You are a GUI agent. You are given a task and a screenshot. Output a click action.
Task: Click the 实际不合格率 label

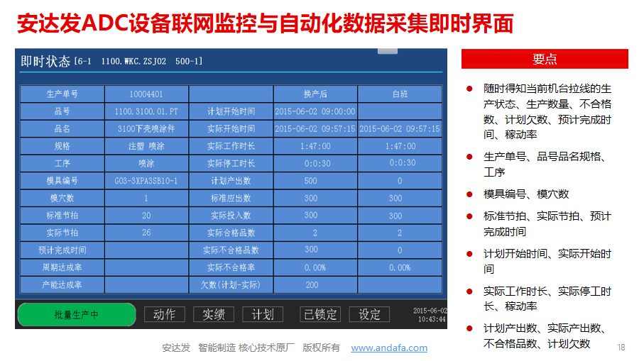pos(231,267)
